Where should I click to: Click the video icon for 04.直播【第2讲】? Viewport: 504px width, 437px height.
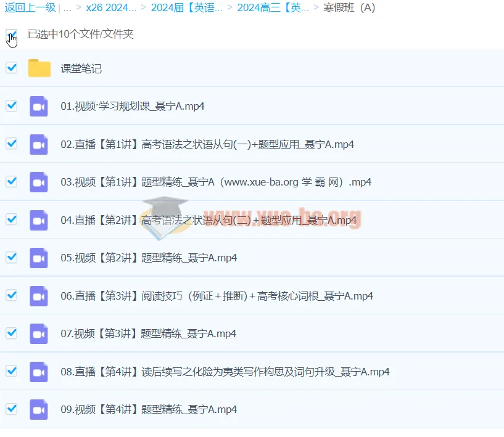(x=39, y=219)
